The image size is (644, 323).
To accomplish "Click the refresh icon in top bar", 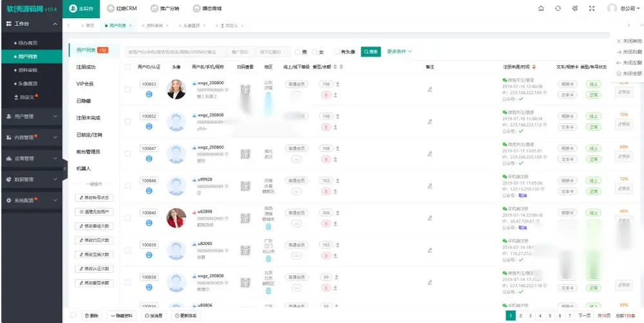I will click(x=558, y=8).
